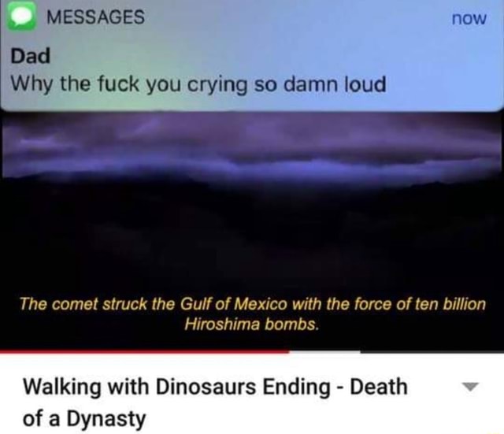Seek to the dark unplayed progress section
504x434 pixels.
click(x=432, y=351)
